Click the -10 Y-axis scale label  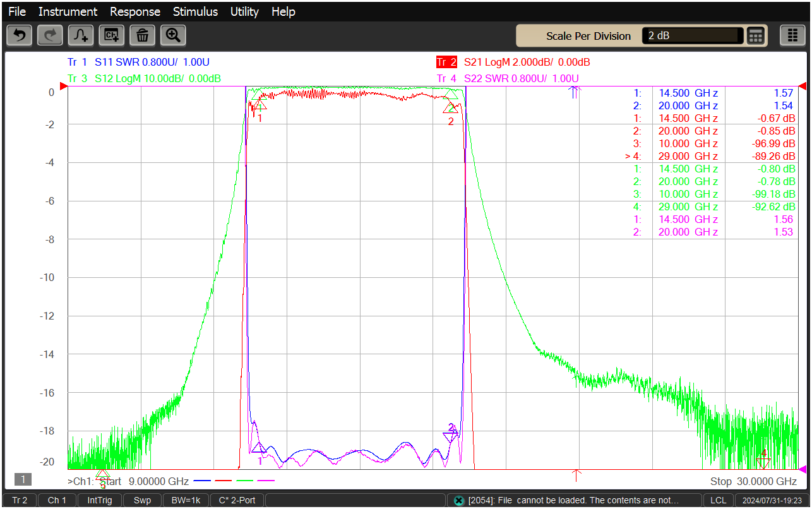[x=47, y=278]
